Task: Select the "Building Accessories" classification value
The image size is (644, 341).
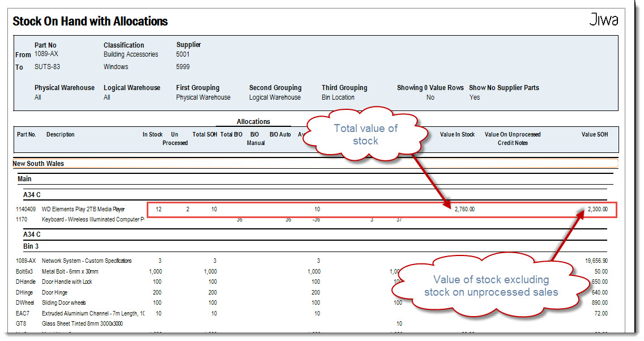Action: click(131, 54)
